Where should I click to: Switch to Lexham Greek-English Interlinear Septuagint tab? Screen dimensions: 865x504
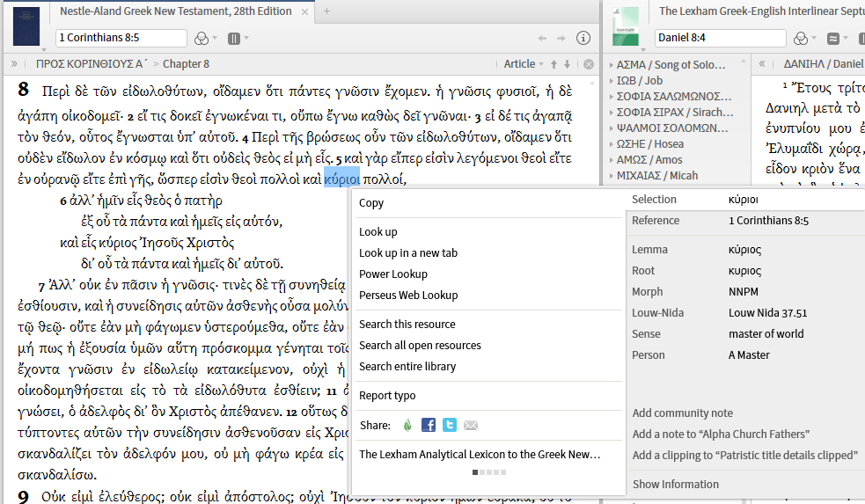[x=761, y=11]
